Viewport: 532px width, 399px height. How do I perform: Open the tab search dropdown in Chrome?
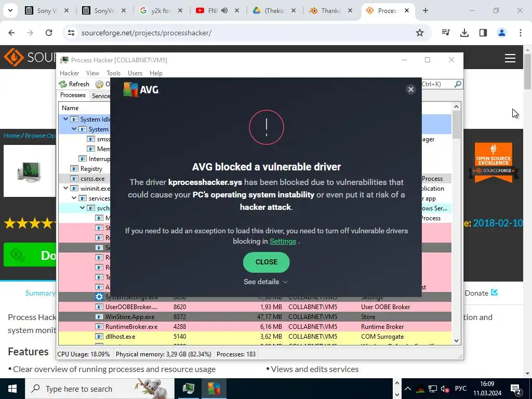pyautogui.click(x=10, y=10)
